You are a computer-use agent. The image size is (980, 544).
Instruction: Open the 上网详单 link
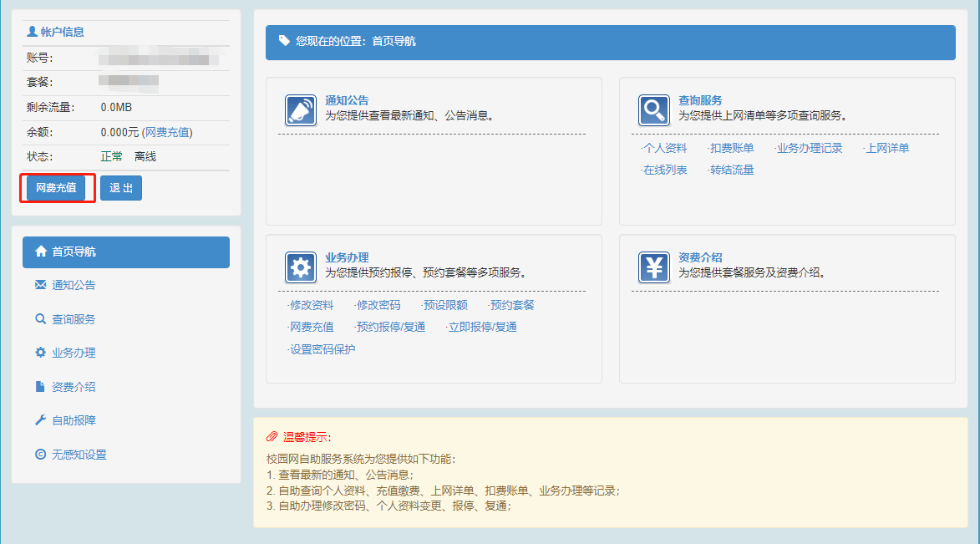coord(887,148)
